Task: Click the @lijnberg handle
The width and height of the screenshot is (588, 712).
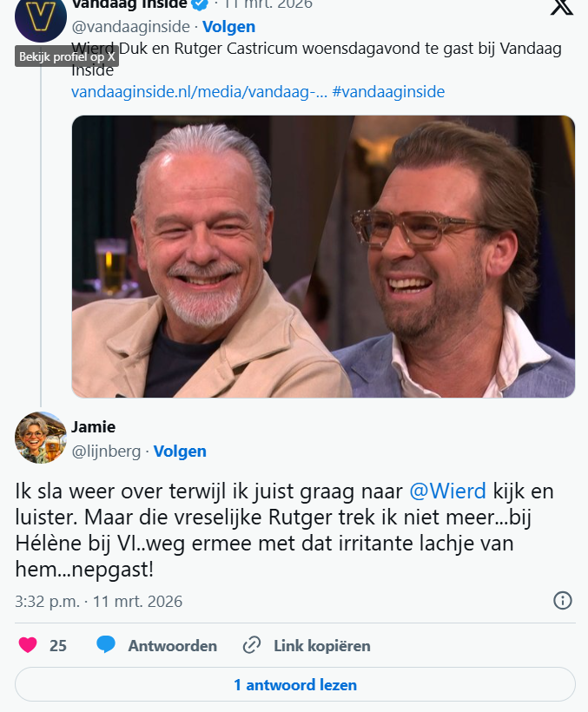Action: 106,451
